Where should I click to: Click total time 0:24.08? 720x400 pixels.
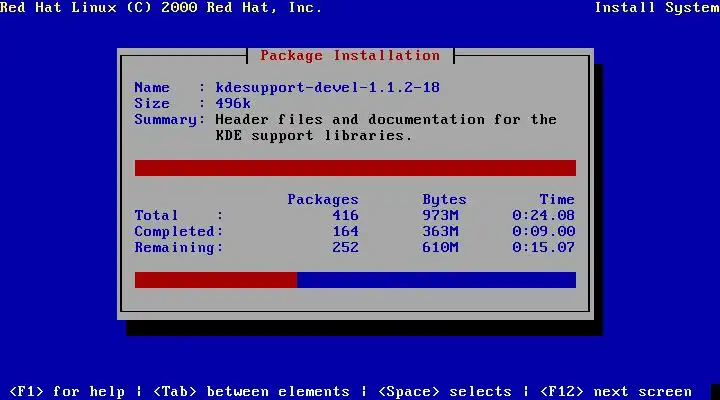tap(543, 215)
